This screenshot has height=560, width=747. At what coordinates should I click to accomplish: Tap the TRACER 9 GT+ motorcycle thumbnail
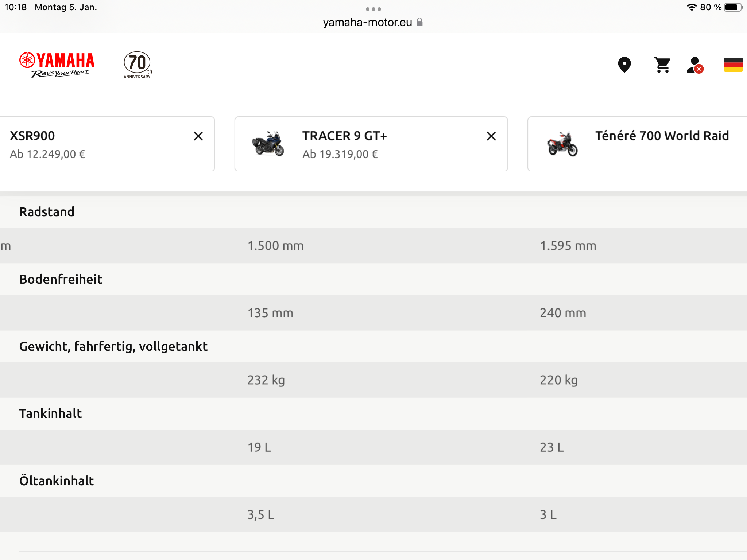pos(268,144)
